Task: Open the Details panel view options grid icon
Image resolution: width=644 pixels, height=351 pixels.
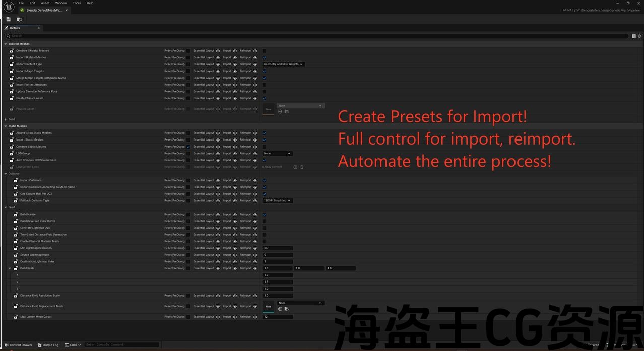Action: click(x=634, y=36)
